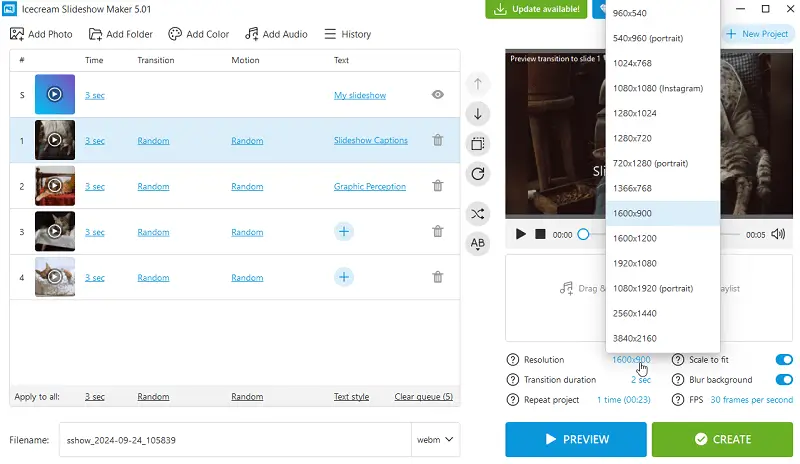The width and height of the screenshot is (800, 464).
Task: Toggle the Scale to fit switch
Action: click(x=784, y=360)
